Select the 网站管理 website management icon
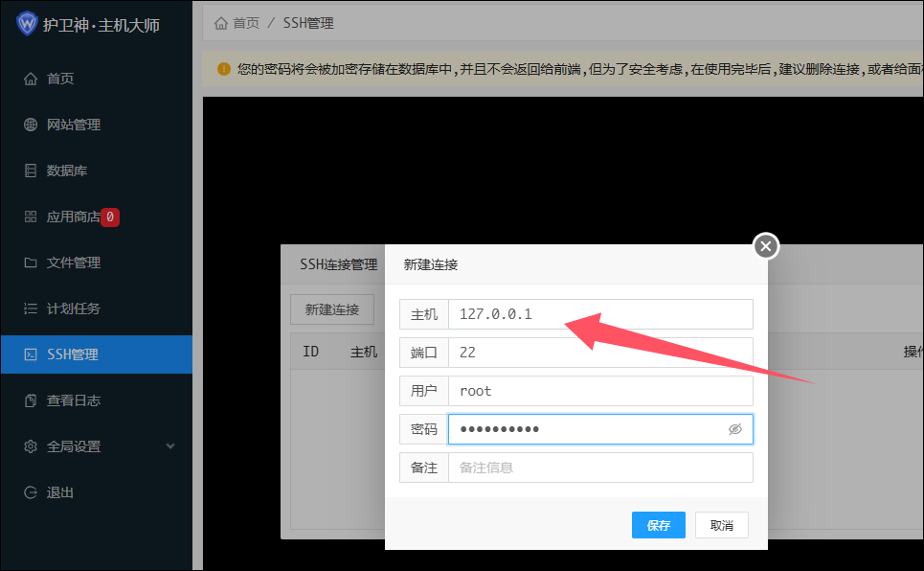 click(x=30, y=124)
